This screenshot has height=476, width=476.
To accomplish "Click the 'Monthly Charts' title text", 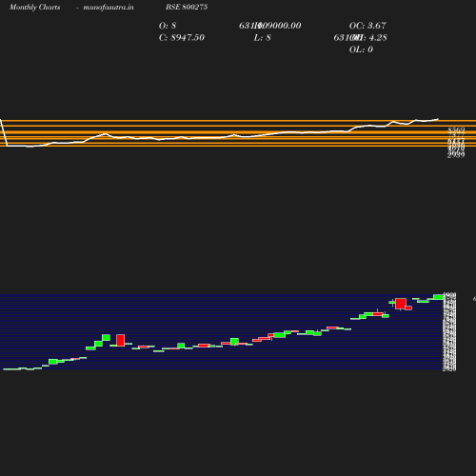I will click(34, 8).
